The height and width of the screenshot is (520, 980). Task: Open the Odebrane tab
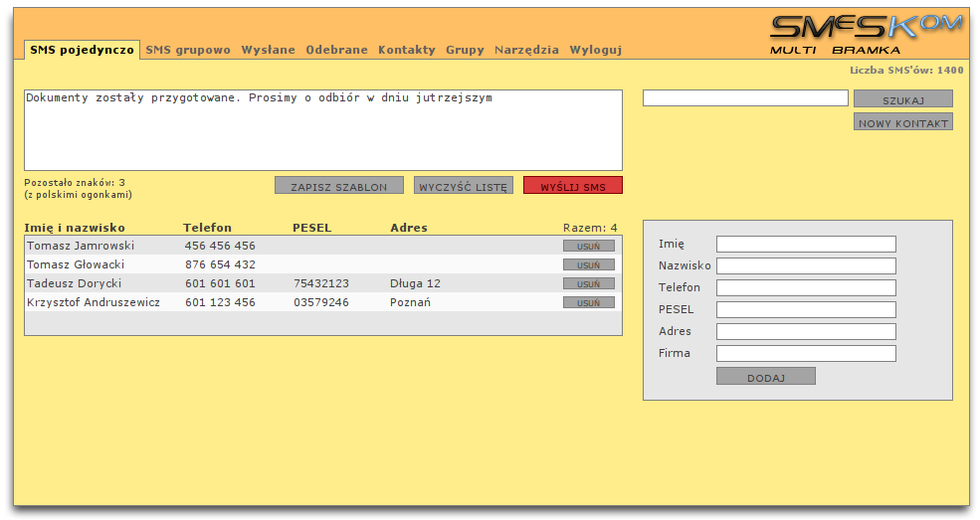336,50
